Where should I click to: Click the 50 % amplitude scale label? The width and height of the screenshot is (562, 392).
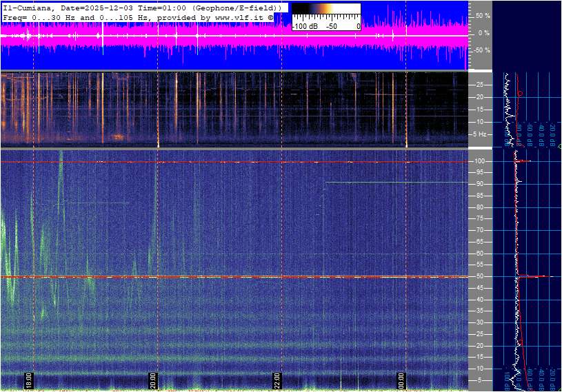tap(483, 15)
